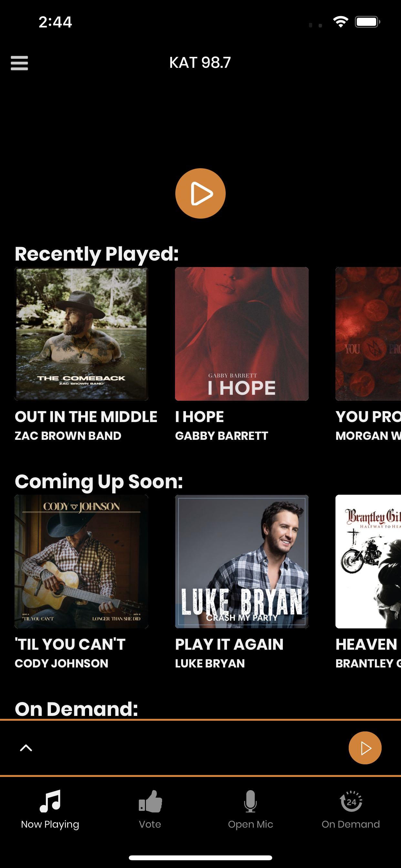Open the Out In The Middle album cover
401x868 pixels.
[x=81, y=334]
